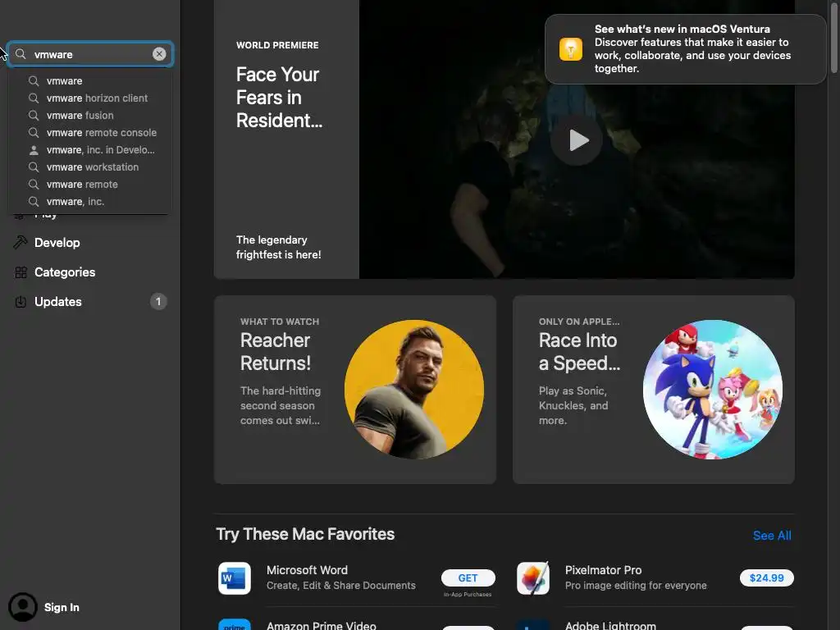Click GET for Microsoft Word

(468, 578)
